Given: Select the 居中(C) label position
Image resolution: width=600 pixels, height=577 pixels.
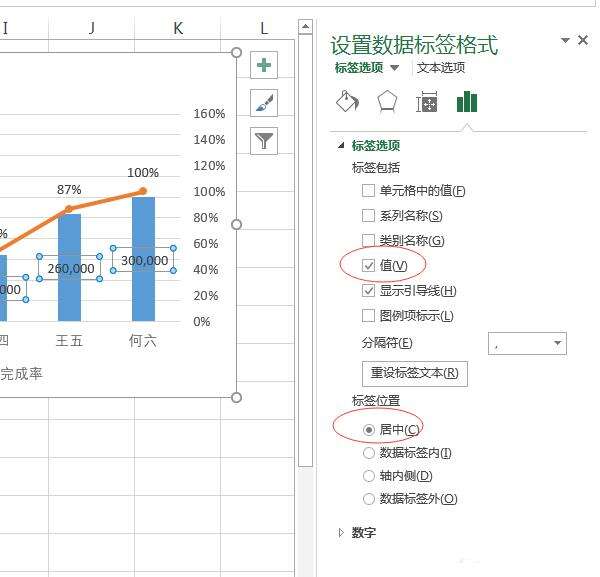Looking at the screenshot, I should coord(368,430).
